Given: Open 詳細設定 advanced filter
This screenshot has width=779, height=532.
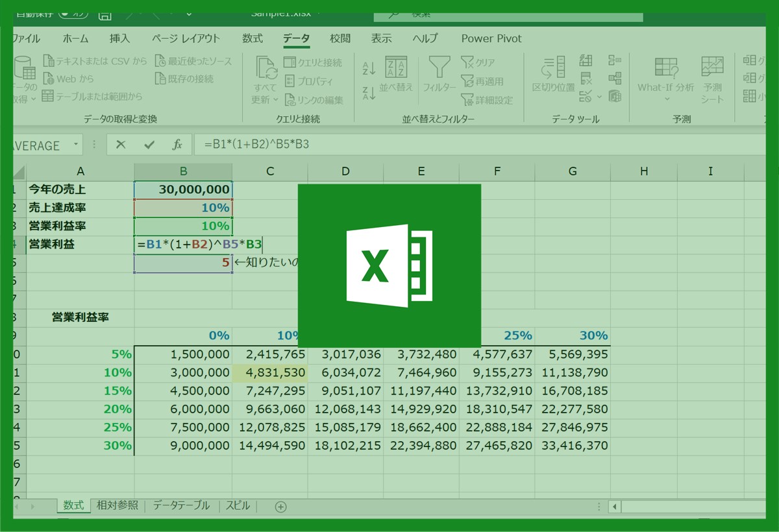Looking at the screenshot, I should coord(487,100).
